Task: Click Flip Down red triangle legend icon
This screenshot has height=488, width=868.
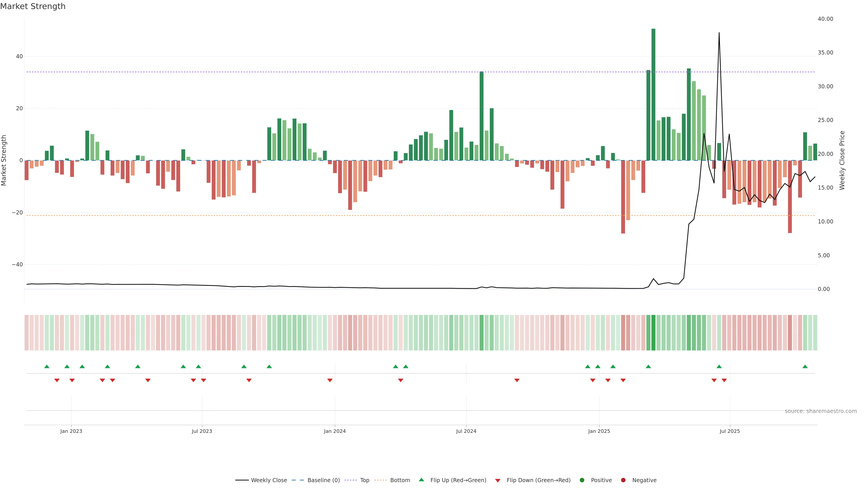Action: [x=498, y=481]
